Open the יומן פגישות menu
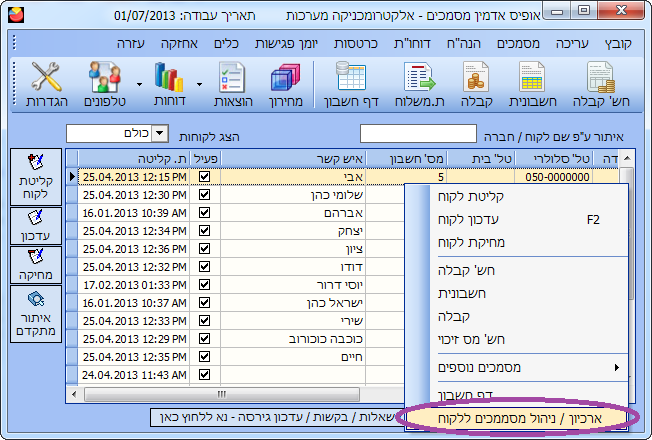This screenshot has height=440, width=652. coord(286,44)
